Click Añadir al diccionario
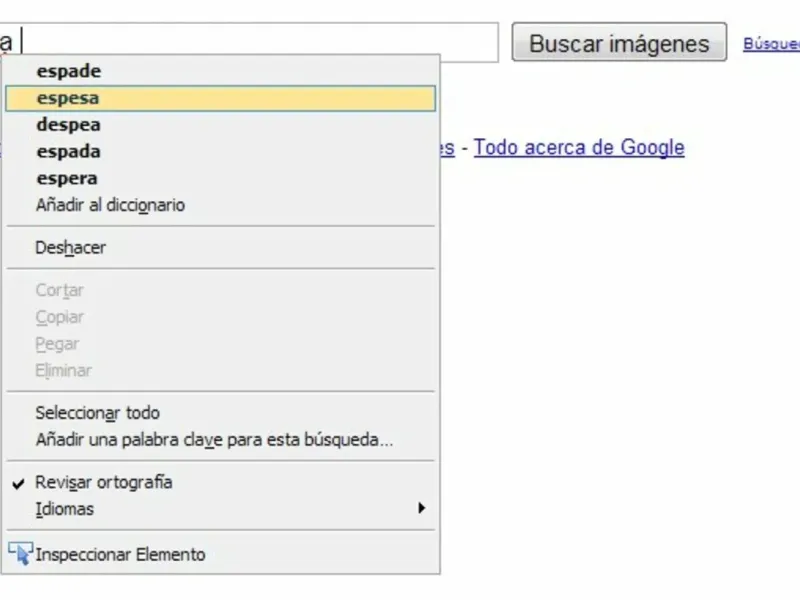Viewport: 800px width, 600px height. [x=110, y=205]
